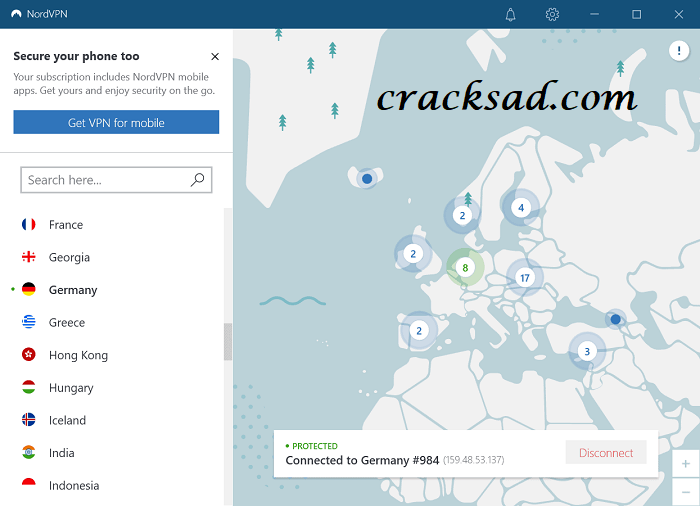The width and height of the screenshot is (700, 506).
Task: Click the Iceland blue dot map marker
Action: (x=367, y=179)
